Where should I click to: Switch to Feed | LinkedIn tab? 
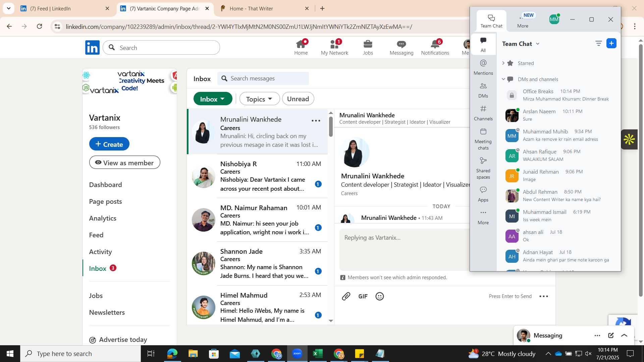pos(64,9)
